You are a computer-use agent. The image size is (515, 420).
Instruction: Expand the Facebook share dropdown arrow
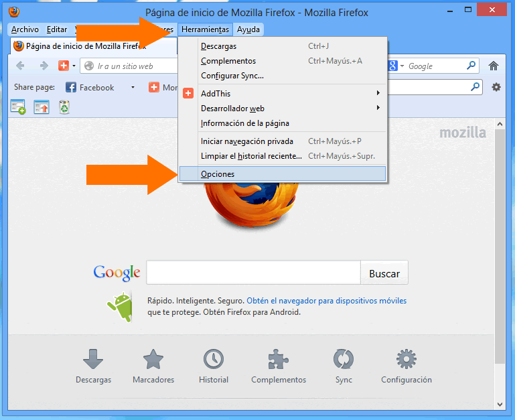(x=133, y=88)
